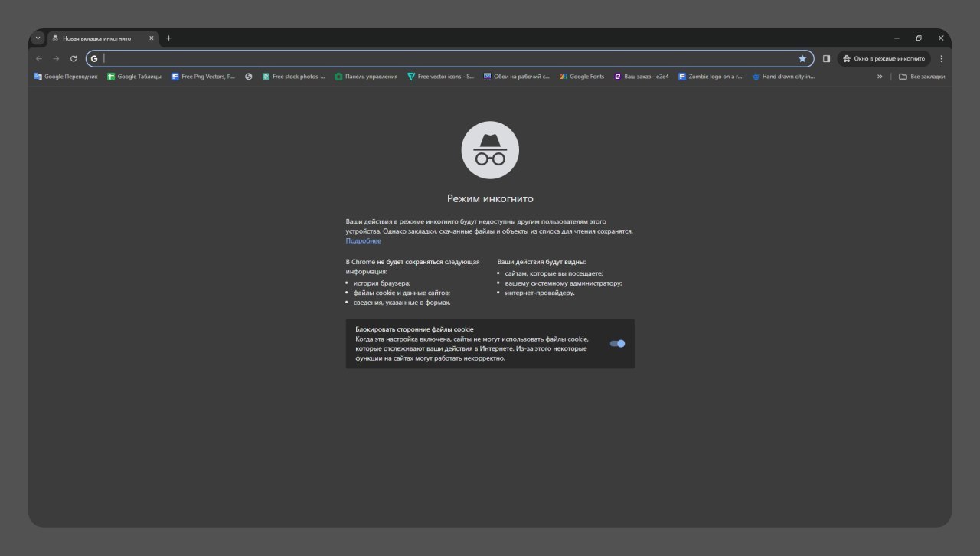Open the tab search chevron
Image resolution: width=980 pixels, height=556 pixels.
tap(38, 38)
